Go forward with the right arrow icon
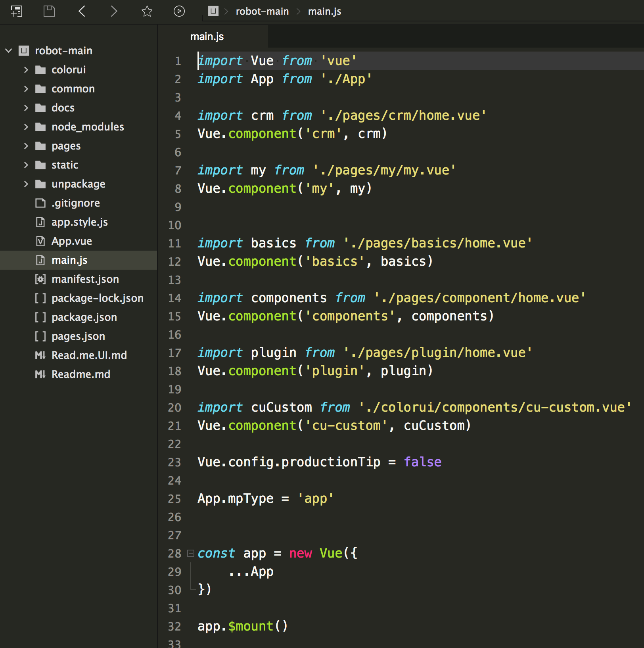The width and height of the screenshot is (644, 648). tap(114, 11)
